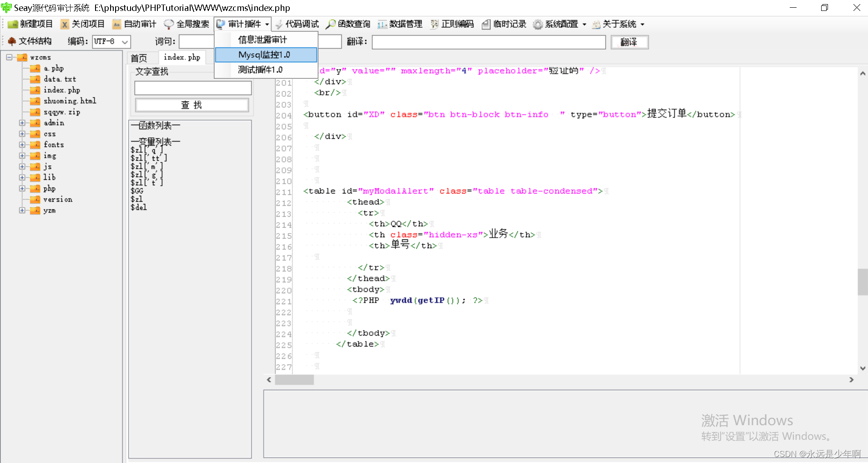
Task: Select index.php in the file tree
Action: point(62,90)
